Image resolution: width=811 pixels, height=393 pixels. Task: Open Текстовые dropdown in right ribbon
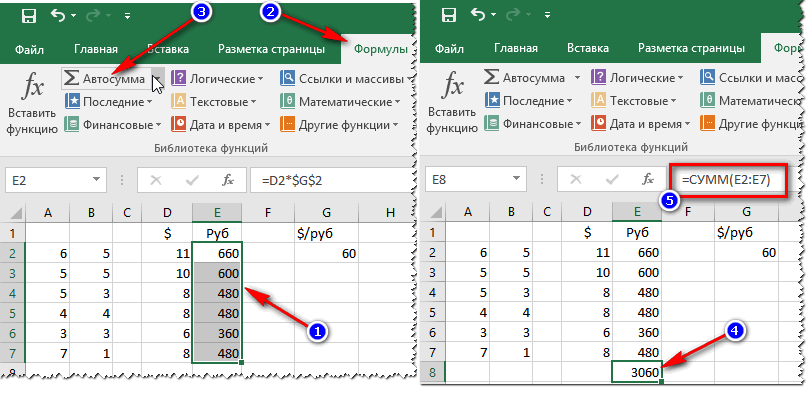click(x=634, y=101)
